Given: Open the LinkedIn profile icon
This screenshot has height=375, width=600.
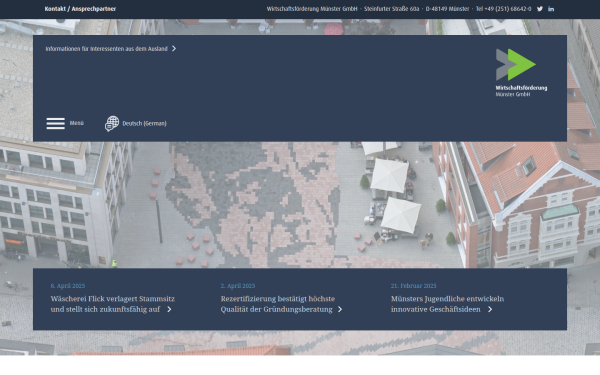Looking at the screenshot, I should [x=551, y=9].
